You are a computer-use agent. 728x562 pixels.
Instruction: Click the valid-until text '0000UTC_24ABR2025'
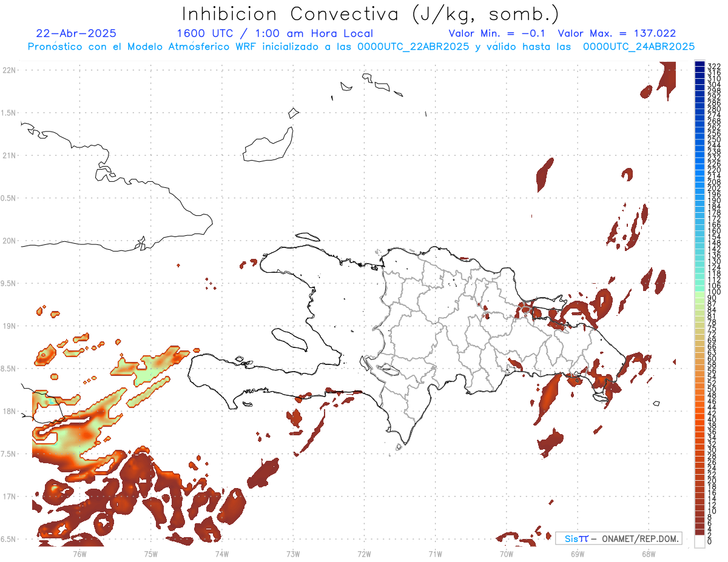click(639, 46)
